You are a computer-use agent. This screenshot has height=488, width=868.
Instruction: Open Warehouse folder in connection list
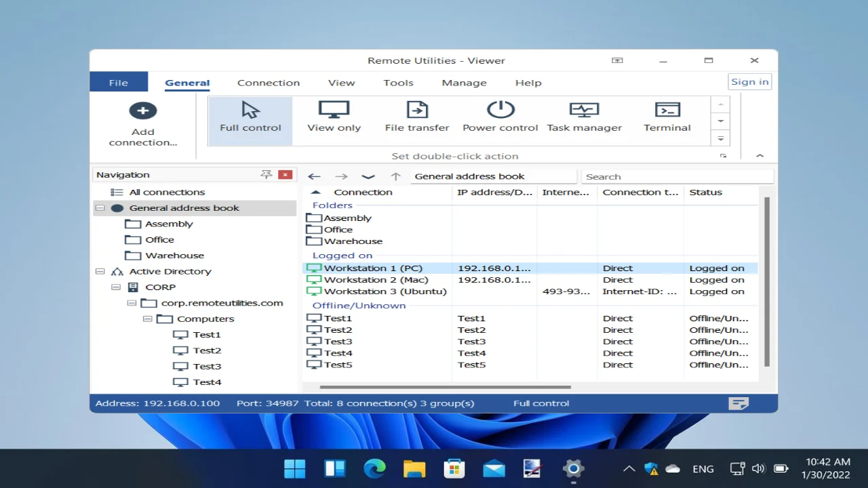pos(344,241)
